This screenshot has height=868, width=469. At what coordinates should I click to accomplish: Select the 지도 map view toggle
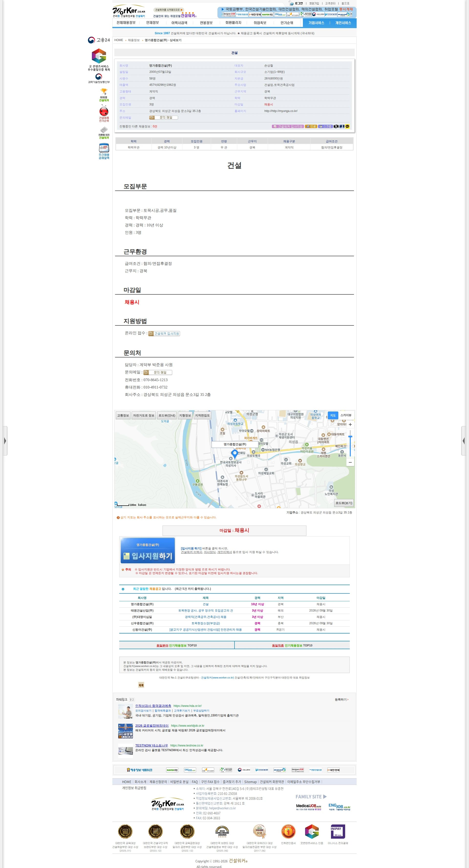click(333, 415)
